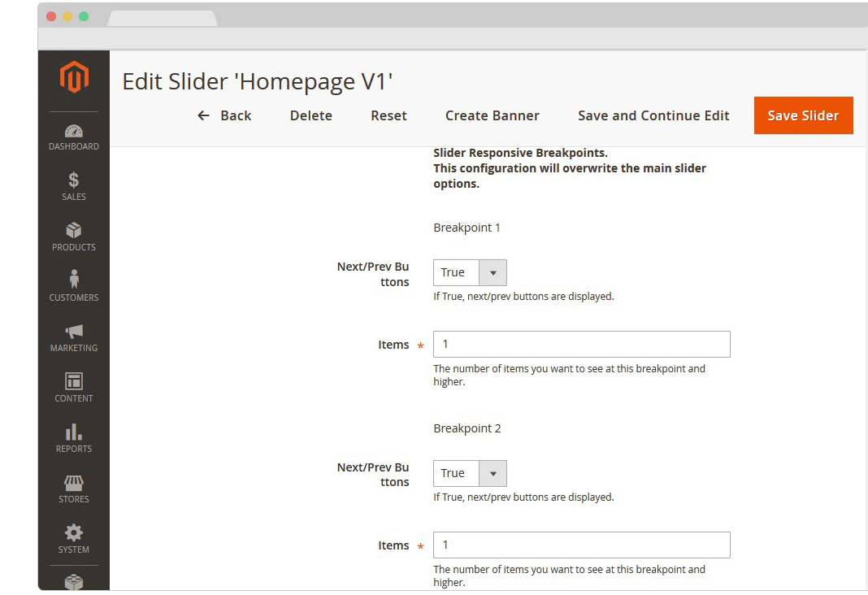868x595 pixels.
Task: Click the orange Save Slider button
Action: [803, 115]
